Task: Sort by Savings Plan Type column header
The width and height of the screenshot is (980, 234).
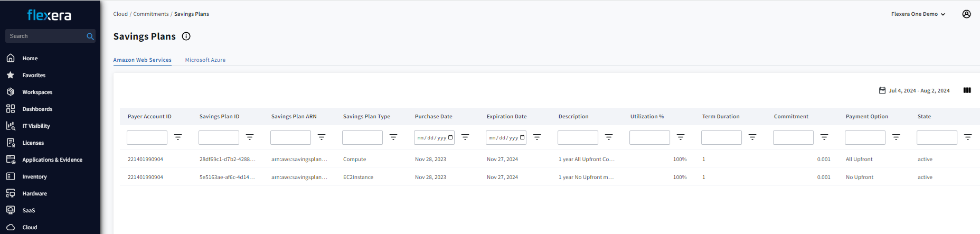Action: point(366,117)
